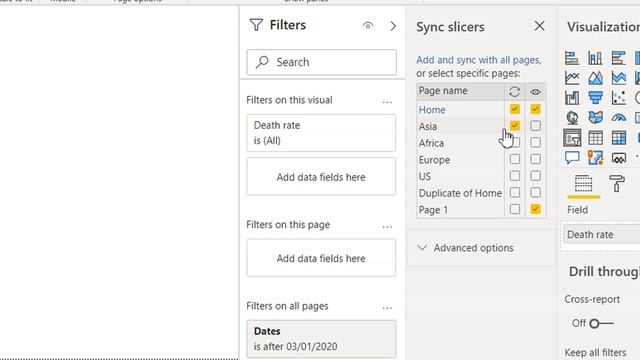Turn on the Cross-report toggle
Image resolution: width=640 pixels, height=360 pixels.
(601, 324)
